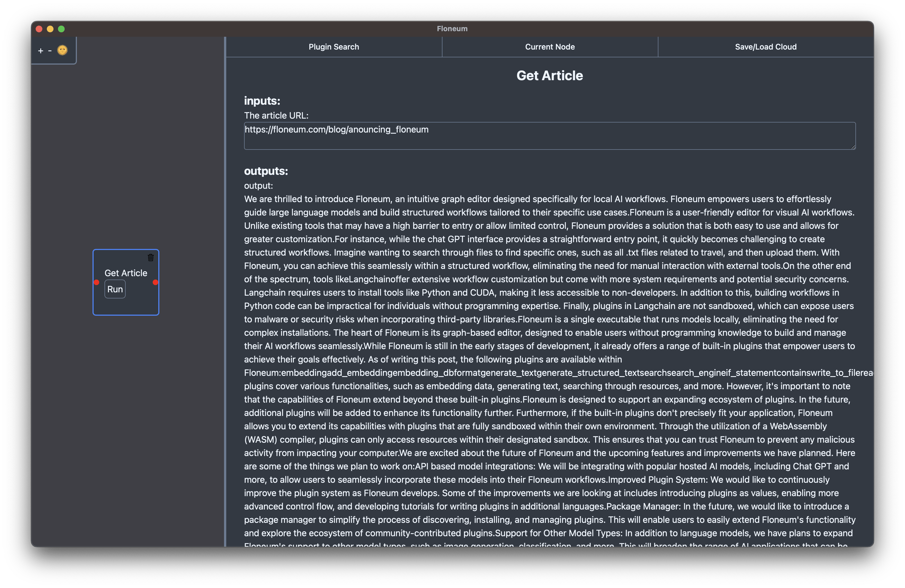The image size is (905, 588).
Task: Click the Get Article heading in panel
Action: [550, 76]
